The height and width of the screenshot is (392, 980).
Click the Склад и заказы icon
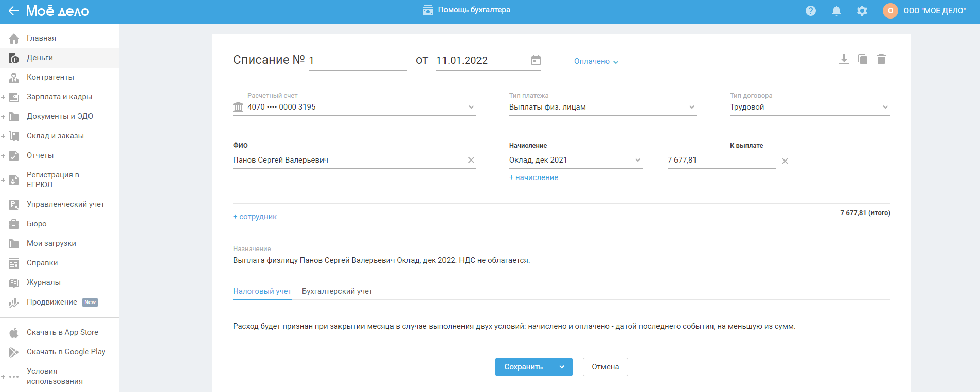click(x=14, y=136)
